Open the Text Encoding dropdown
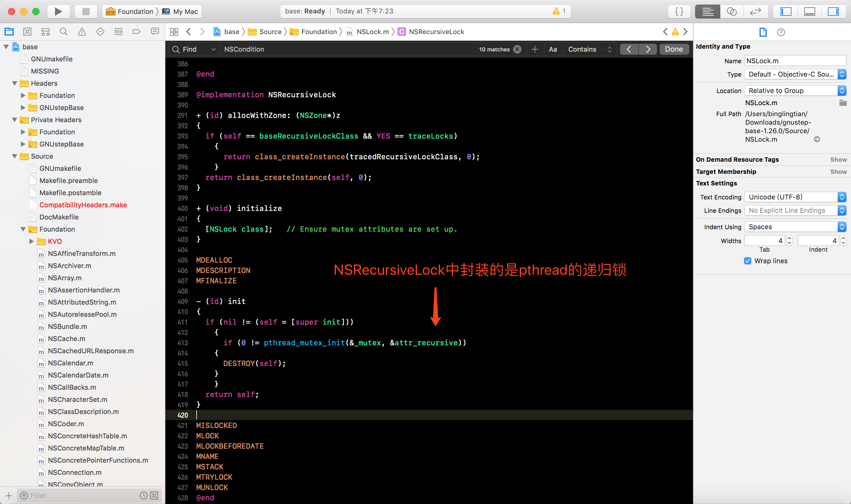Screen dimensions: 851x504 coord(795,197)
